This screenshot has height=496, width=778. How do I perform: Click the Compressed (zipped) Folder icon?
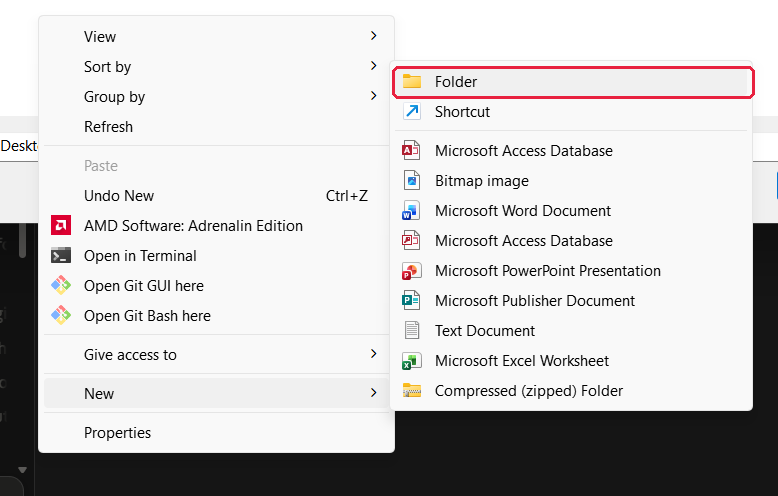point(412,390)
